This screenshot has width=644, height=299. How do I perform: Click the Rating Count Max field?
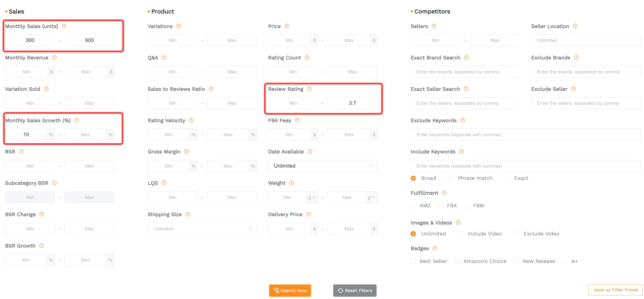click(x=353, y=72)
